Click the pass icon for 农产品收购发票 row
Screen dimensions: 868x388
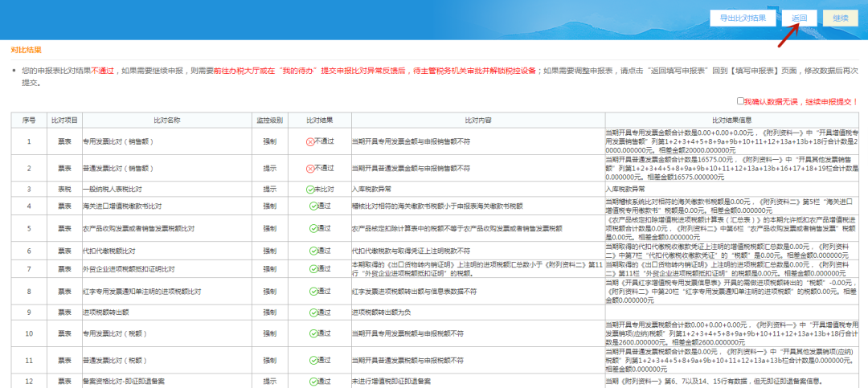tap(313, 228)
